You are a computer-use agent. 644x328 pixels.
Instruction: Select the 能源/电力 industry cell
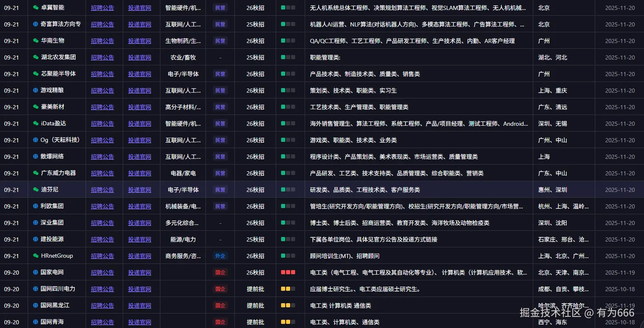click(x=183, y=239)
